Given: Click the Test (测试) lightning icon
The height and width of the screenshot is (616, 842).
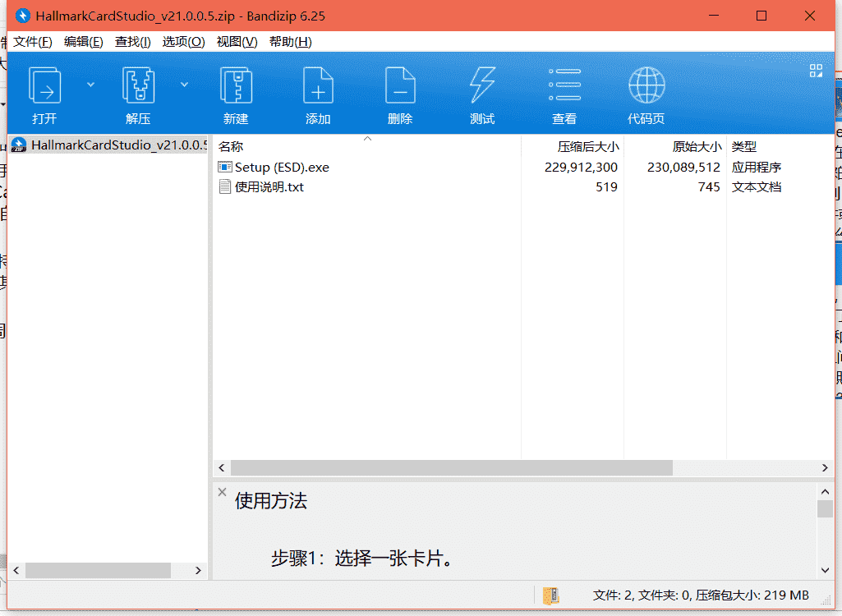Looking at the screenshot, I should click(x=481, y=85).
